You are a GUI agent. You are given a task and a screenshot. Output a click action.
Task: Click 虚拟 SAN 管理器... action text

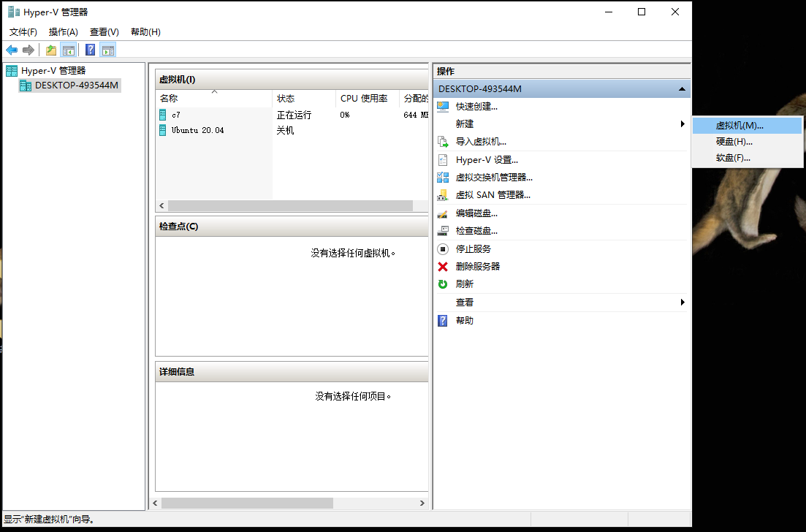493,195
